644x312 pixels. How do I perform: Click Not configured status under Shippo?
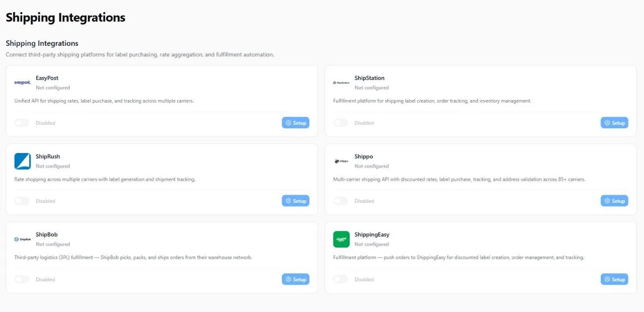coord(372,166)
